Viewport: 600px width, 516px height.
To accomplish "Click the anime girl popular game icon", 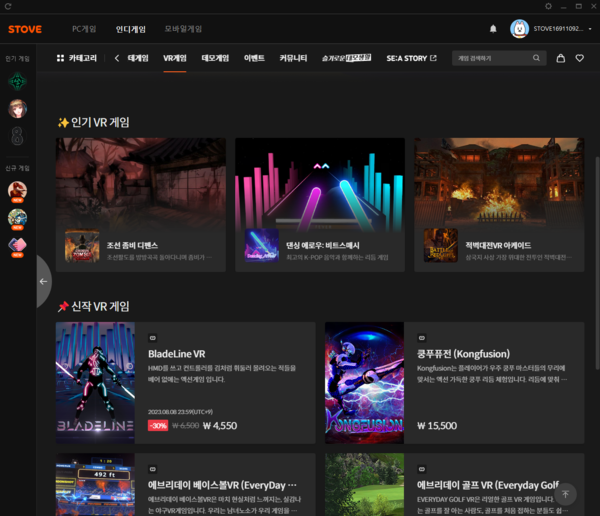I will point(17,109).
